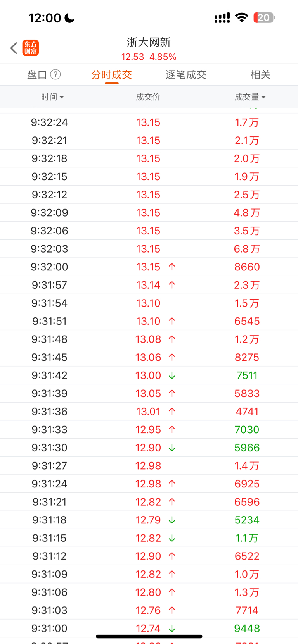The height and width of the screenshot is (644, 298).
Task: Open the 逐笔成交 tab
Action: click(x=186, y=74)
